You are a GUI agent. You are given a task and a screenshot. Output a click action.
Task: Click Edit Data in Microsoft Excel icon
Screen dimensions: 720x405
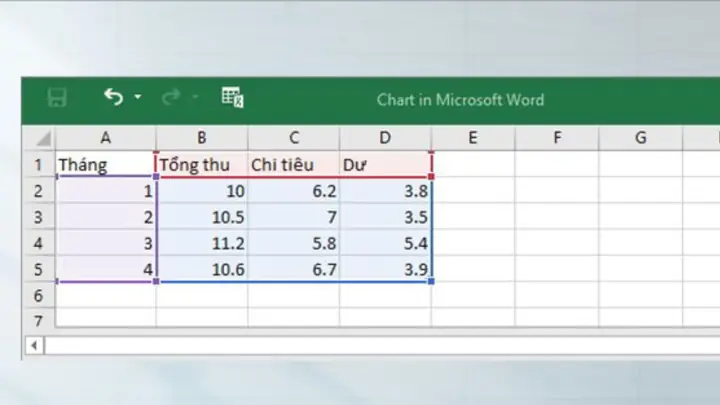pyautogui.click(x=232, y=97)
